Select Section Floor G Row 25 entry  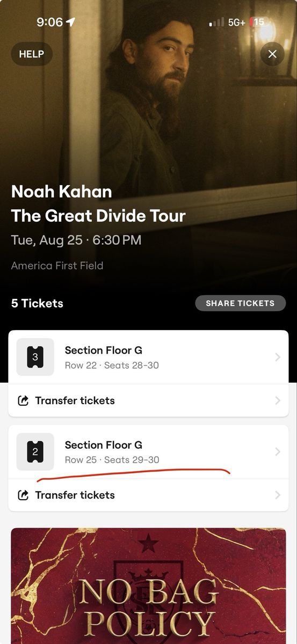148,452
